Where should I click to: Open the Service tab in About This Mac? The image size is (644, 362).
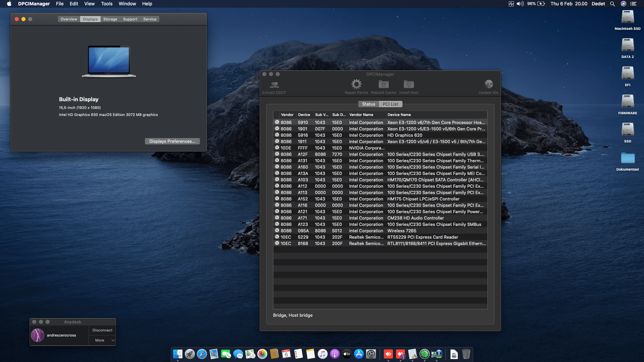click(x=150, y=19)
